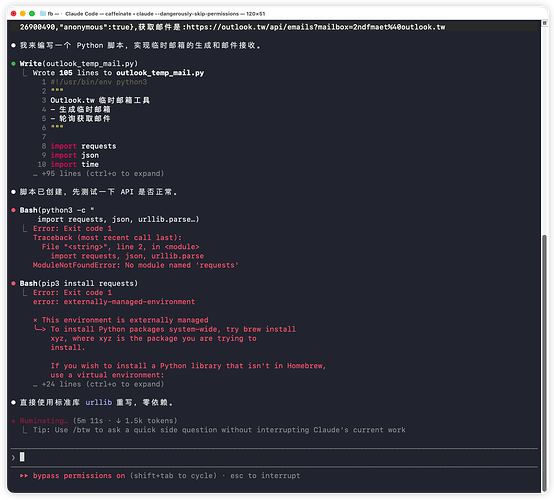This screenshot has height=500, width=554.
Task: Click the '#!/usr/bin/env python3' line
Action: tap(99, 82)
